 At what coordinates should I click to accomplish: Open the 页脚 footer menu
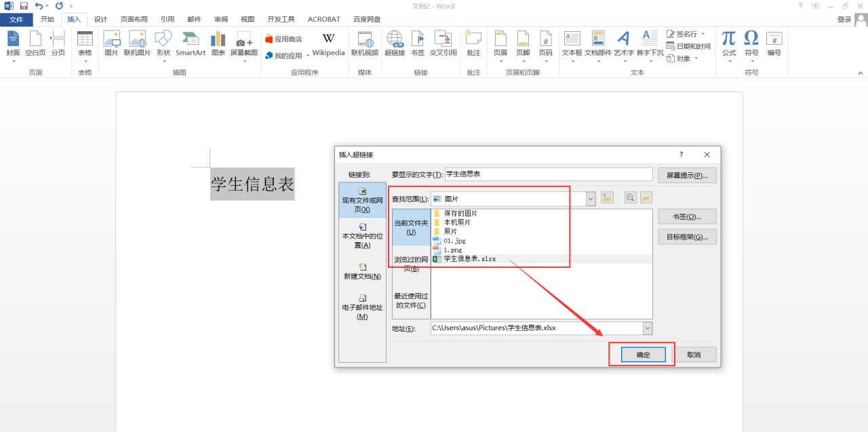click(x=523, y=46)
